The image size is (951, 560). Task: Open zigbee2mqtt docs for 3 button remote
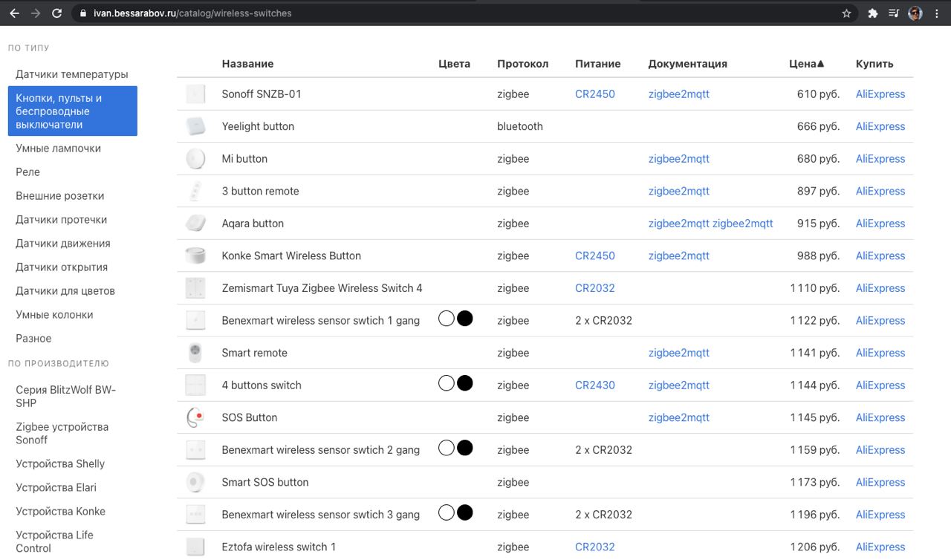coord(679,191)
